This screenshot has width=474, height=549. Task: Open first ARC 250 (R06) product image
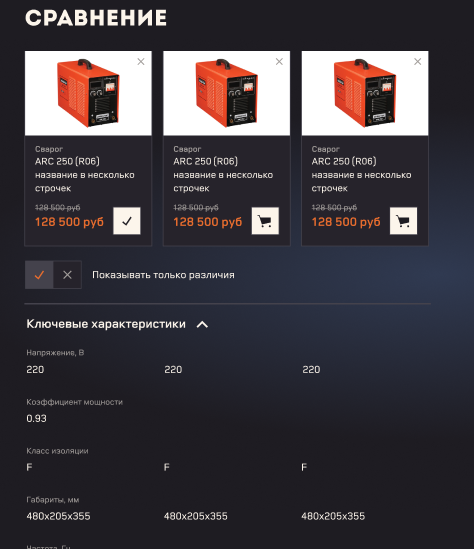[x=88, y=93]
